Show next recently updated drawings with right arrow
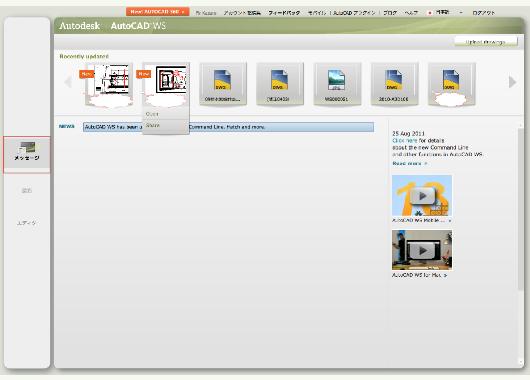The image size is (530, 380). pos(512,81)
